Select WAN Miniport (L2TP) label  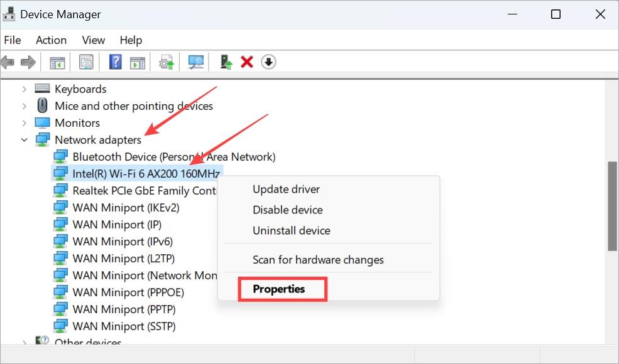click(x=124, y=259)
